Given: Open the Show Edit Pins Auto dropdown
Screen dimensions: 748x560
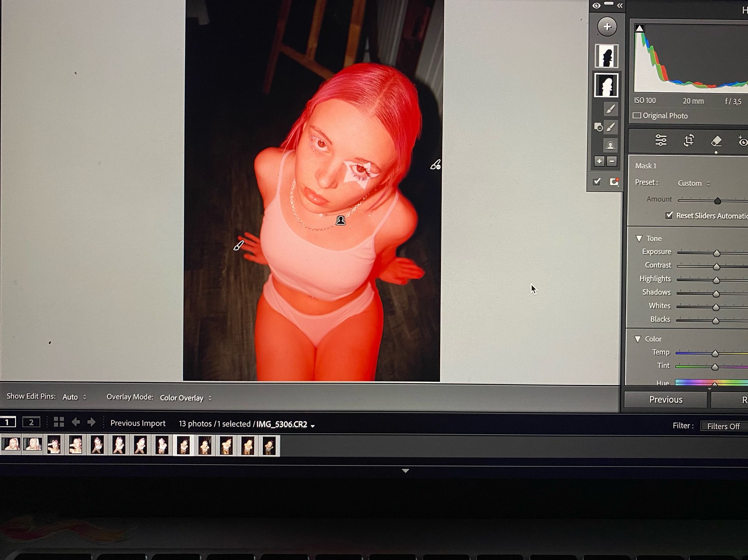Looking at the screenshot, I should click(74, 397).
